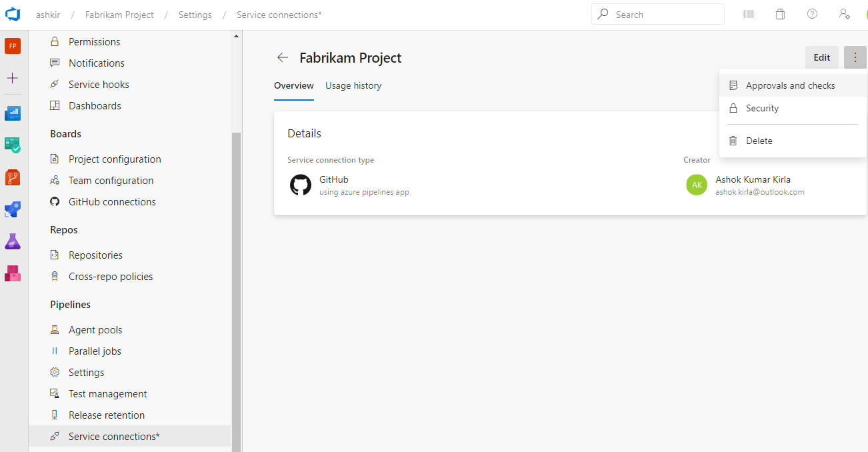Click the FP project avatar icon

pos(12,46)
